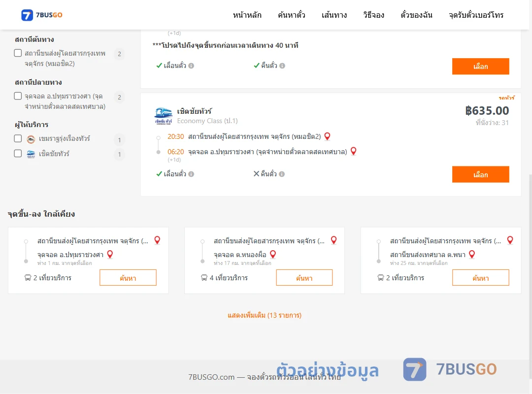Check the เขมราฐรุ่งเรืองทัวร์ operator filter
This screenshot has height=394, width=532.
coord(18,138)
